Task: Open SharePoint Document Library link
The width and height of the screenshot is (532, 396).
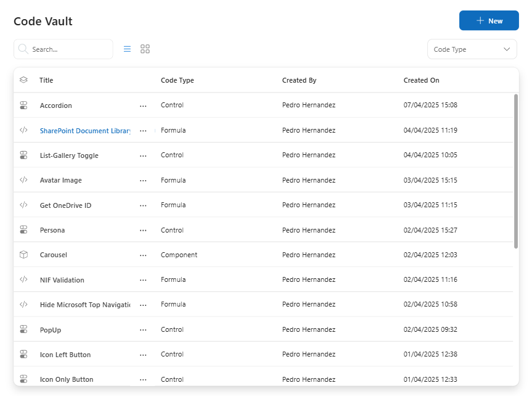Action: [85, 131]
